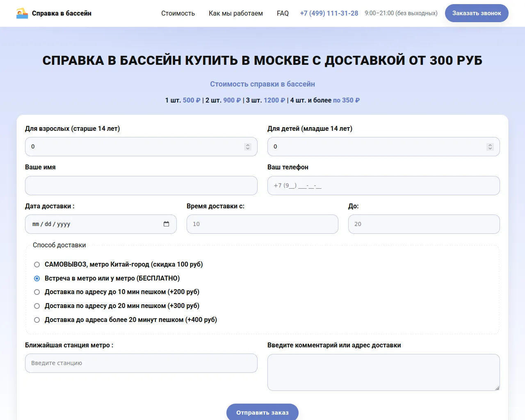Focus the Ваш телефон input field
This screenshot has height=420, width=525.
[383, 186]
